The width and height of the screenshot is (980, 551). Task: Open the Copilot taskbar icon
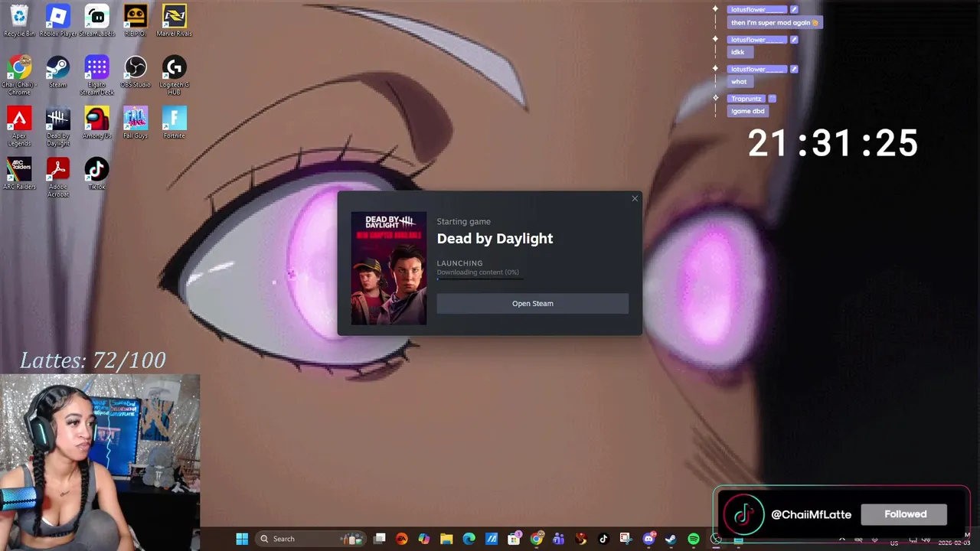(x=424, y=539)
